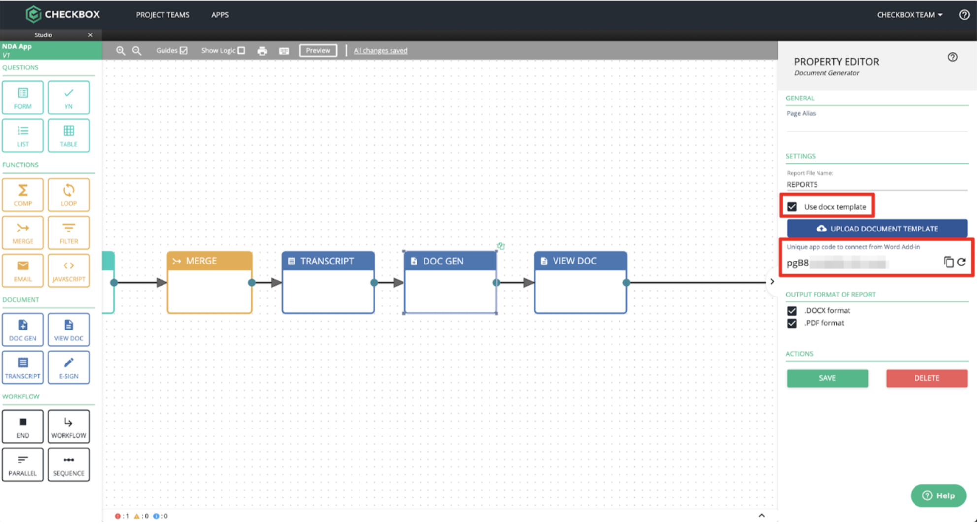Zoom in on the canvas

tap(120, 51)
